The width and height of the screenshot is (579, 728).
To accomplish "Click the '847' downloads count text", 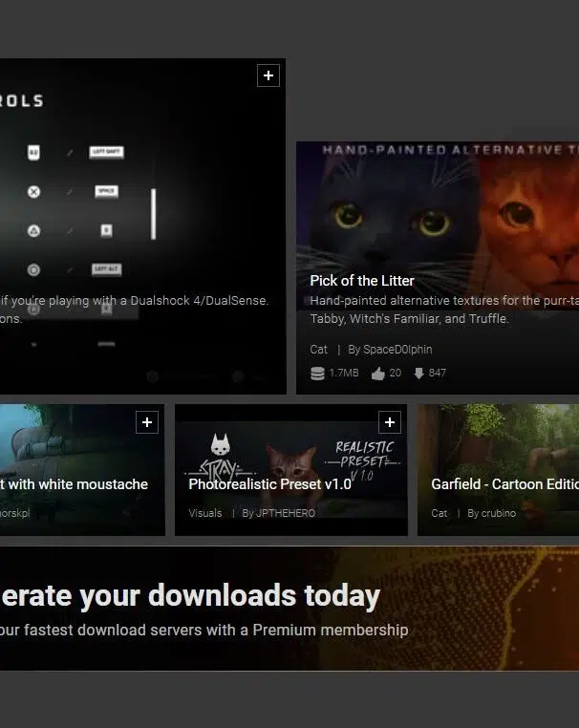I will coord(438,373).
